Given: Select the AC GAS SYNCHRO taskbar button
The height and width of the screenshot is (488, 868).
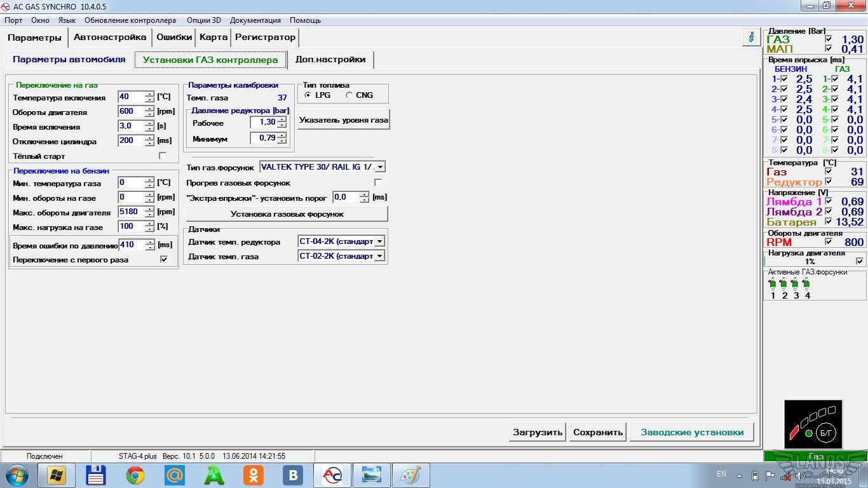Looking at the screenshot, I should point(332,475).
